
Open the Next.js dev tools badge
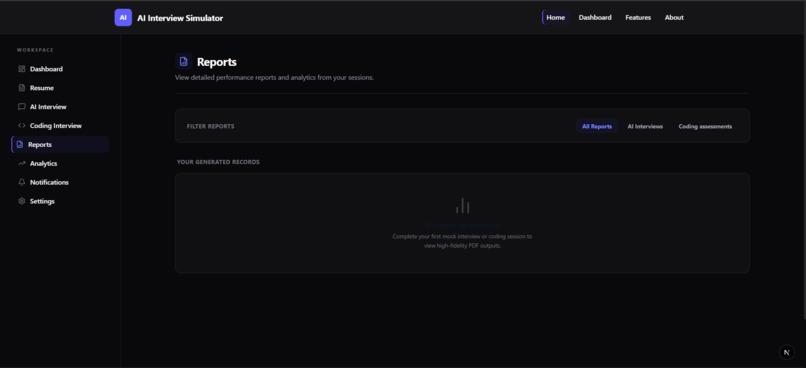[x=786, y=352]
